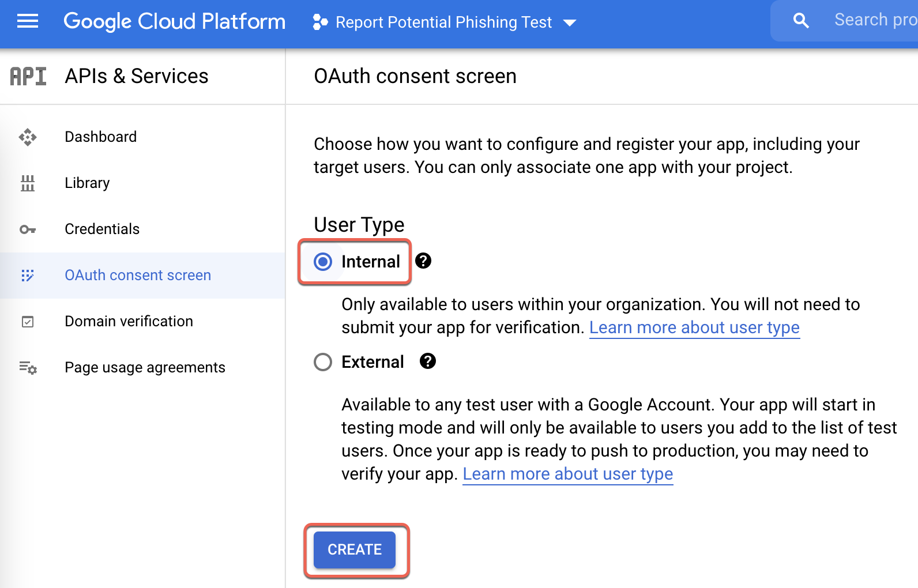Click the User Type heading
This screenshot has width=918, height=588.
pos(359,225)
